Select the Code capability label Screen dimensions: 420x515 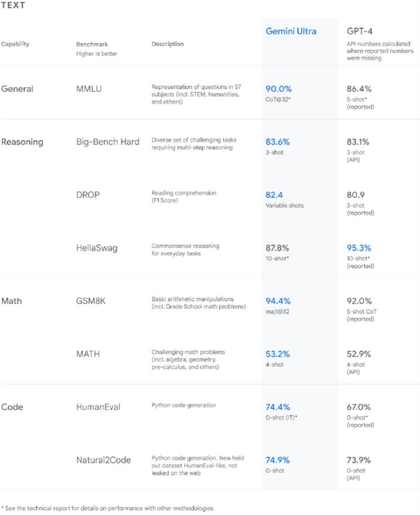click(12, 407)
